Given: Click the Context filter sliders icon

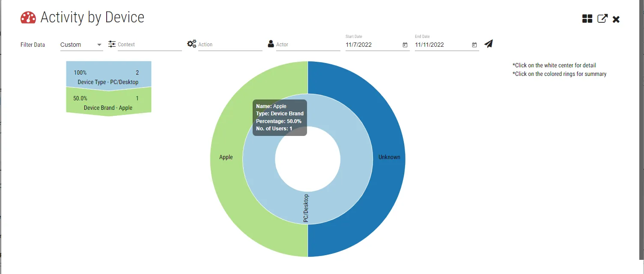Looking at the screenshot, I should click(112, 44).
